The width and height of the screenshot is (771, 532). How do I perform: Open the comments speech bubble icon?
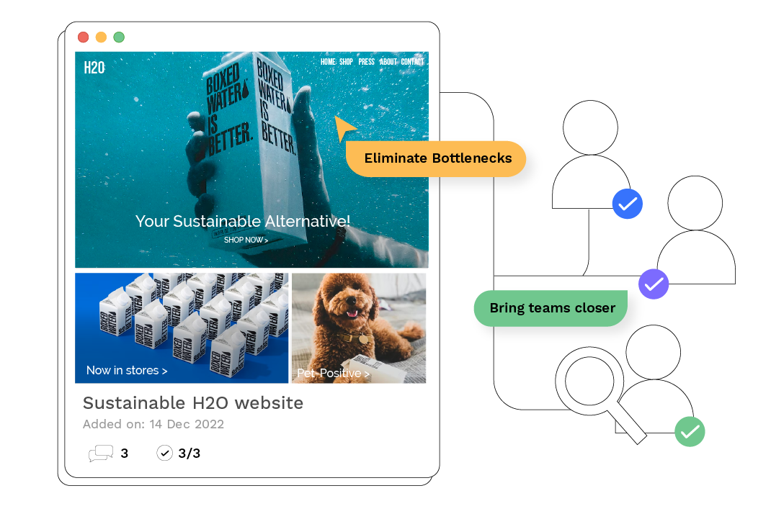click(101, 454)
